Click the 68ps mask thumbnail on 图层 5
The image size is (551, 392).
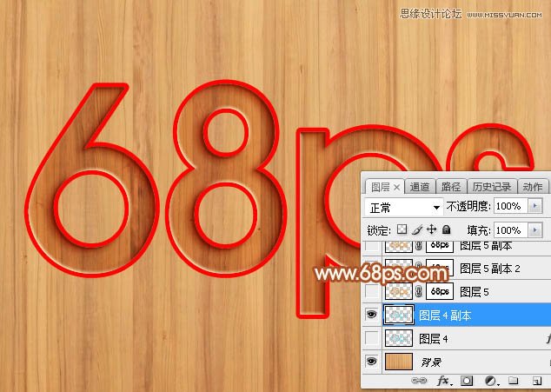[440, 291]
